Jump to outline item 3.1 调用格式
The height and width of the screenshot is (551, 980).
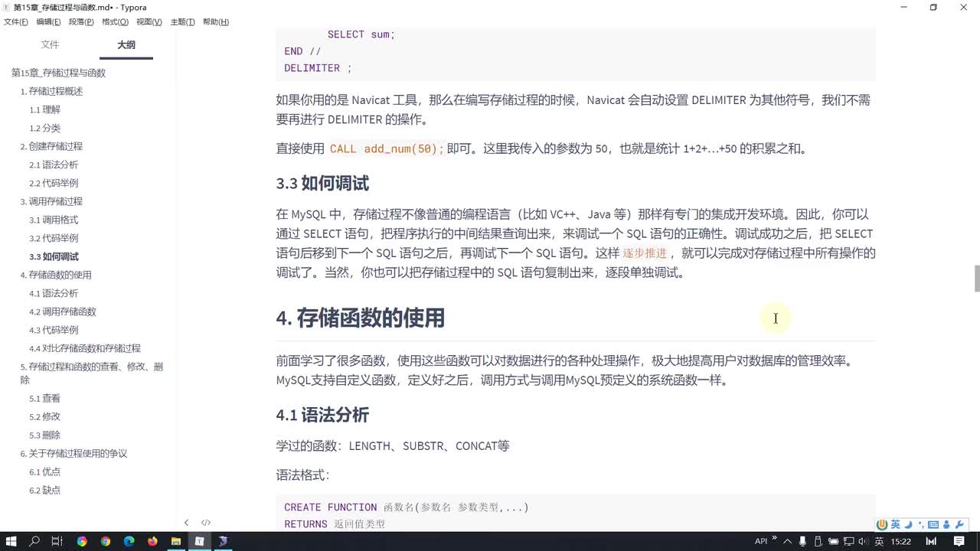click(54, 220)
